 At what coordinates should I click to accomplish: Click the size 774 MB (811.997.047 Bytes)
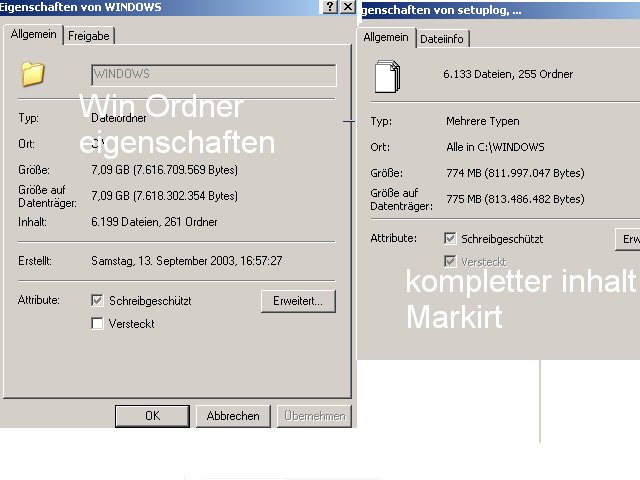(515, 173)
